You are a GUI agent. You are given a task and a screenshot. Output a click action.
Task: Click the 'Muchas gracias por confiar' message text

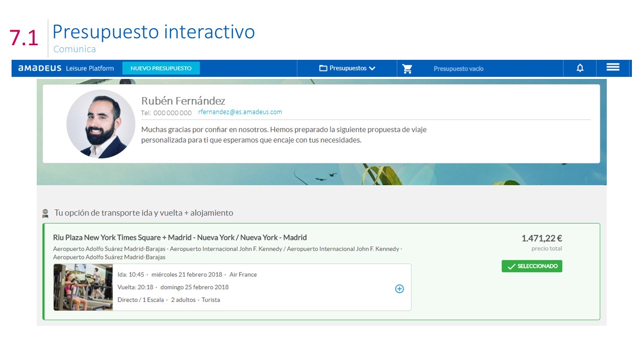[x=284, y=135]
